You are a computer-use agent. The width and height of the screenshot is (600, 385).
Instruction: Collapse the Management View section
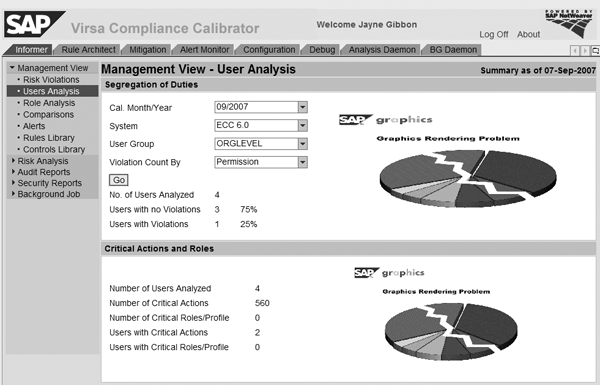click(12, 68)
